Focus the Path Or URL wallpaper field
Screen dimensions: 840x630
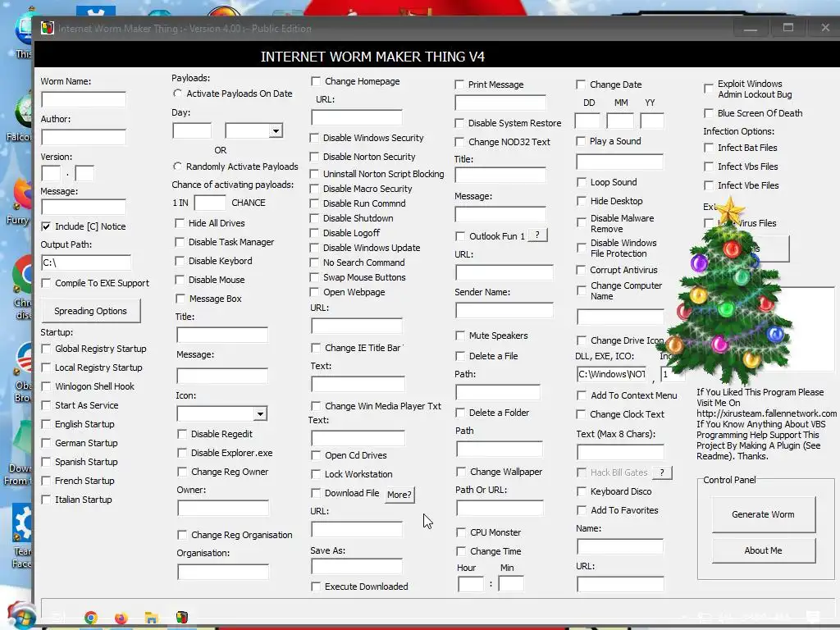tap(500, 508)
